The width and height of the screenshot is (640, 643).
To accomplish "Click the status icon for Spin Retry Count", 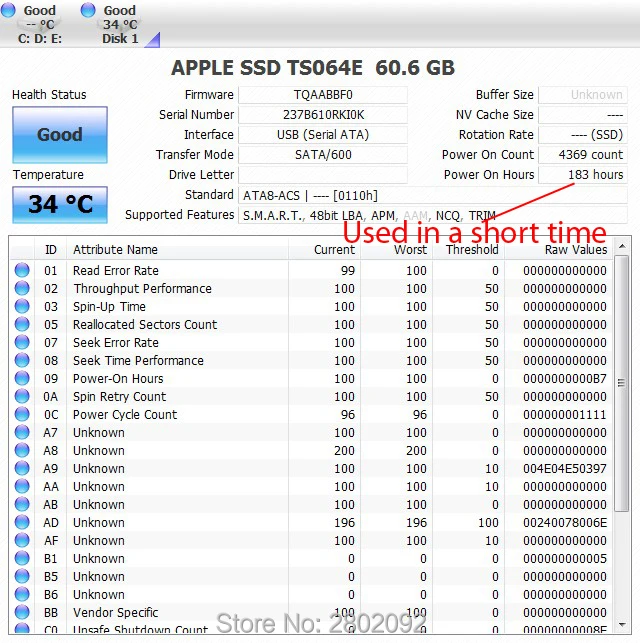I will coord(22,396).
